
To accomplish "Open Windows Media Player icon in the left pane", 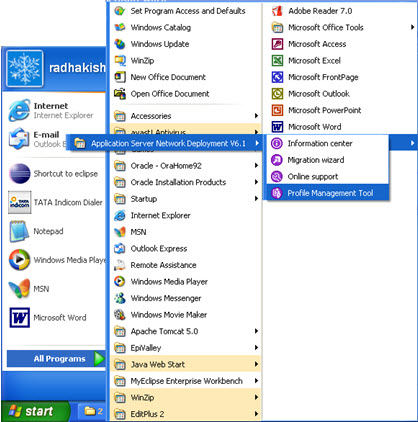I will pos(19,260).
